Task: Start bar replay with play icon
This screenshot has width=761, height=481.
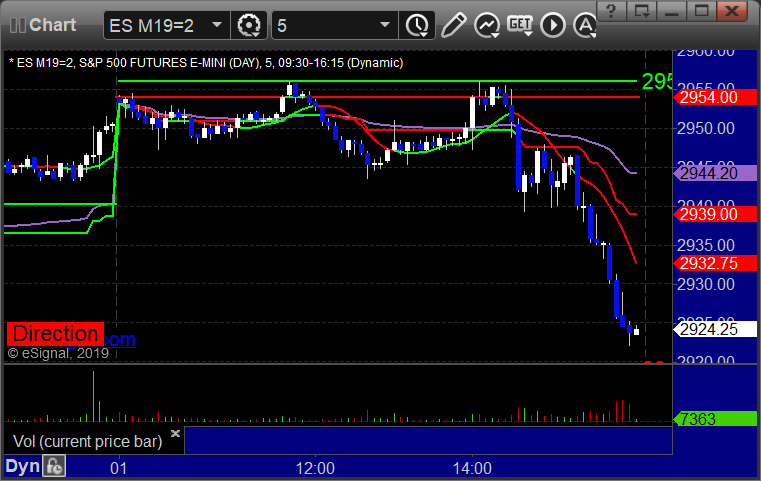Action: point(553,25)
